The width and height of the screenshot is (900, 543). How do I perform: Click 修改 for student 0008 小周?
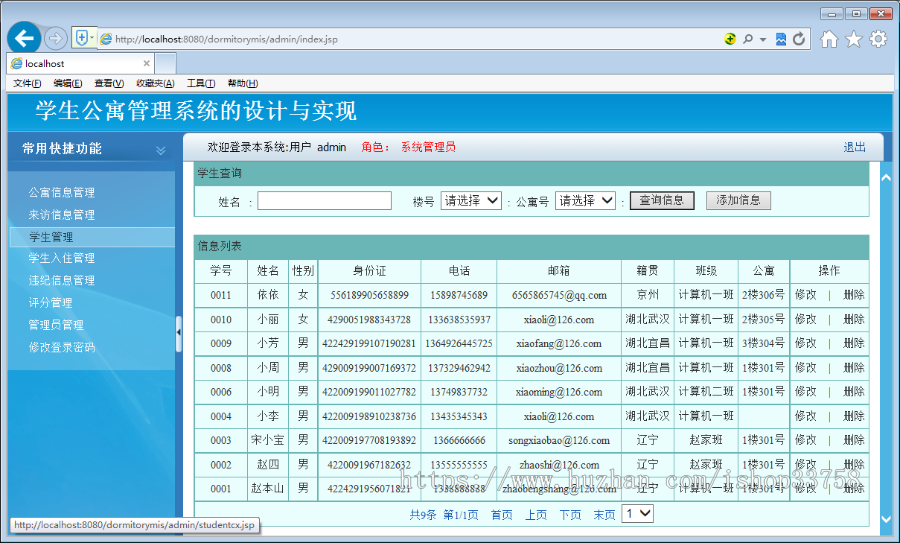[x=805, y=368]
